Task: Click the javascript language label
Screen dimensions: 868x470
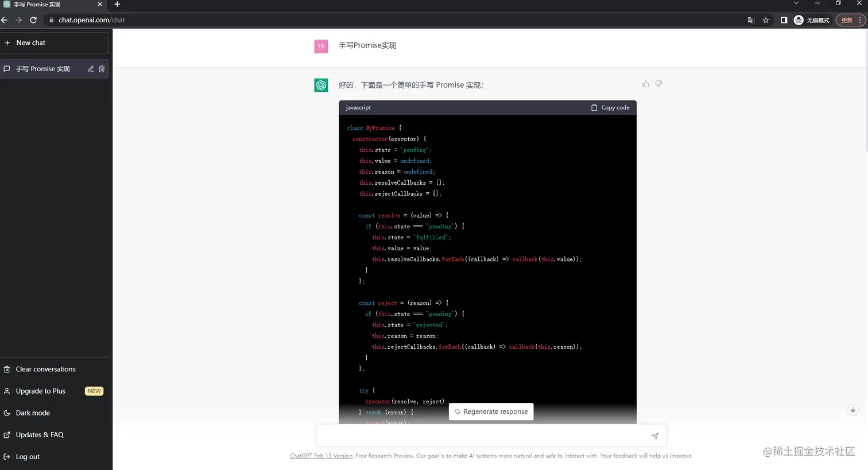Action: [x=358, y=107]
